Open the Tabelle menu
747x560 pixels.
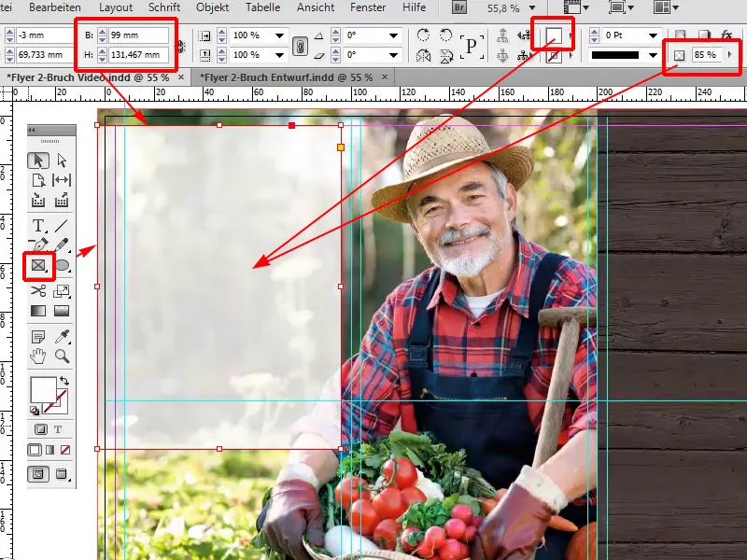[263, 7]
